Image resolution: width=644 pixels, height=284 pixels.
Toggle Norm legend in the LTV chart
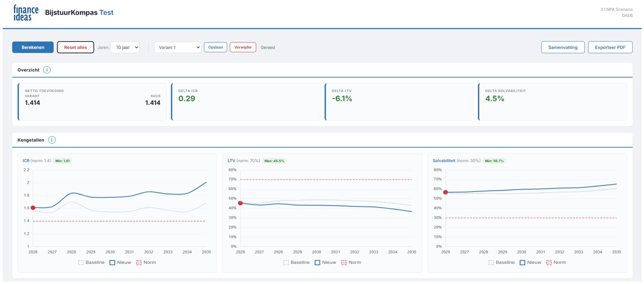[351, 262]
